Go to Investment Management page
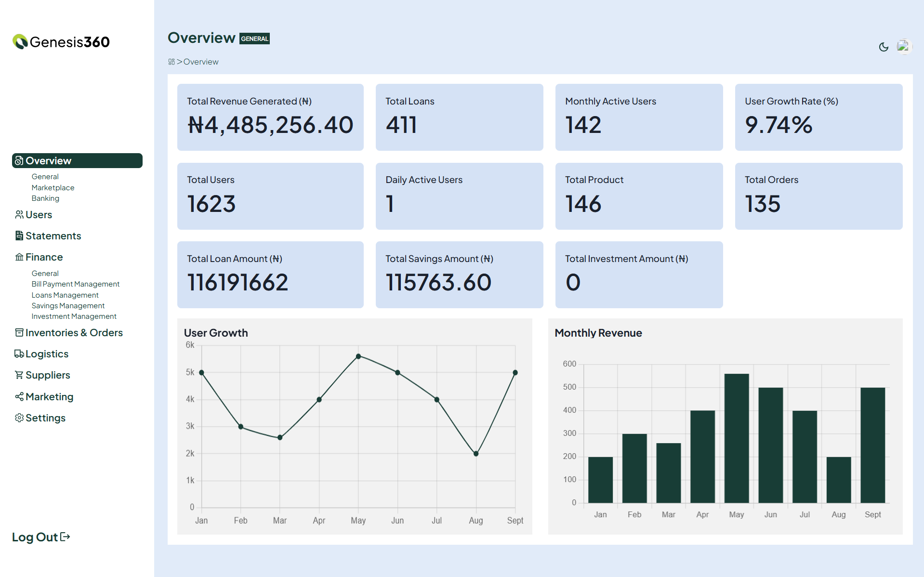Image resolution: width=924 pixels, height=577 pixels. pos(74,316)
